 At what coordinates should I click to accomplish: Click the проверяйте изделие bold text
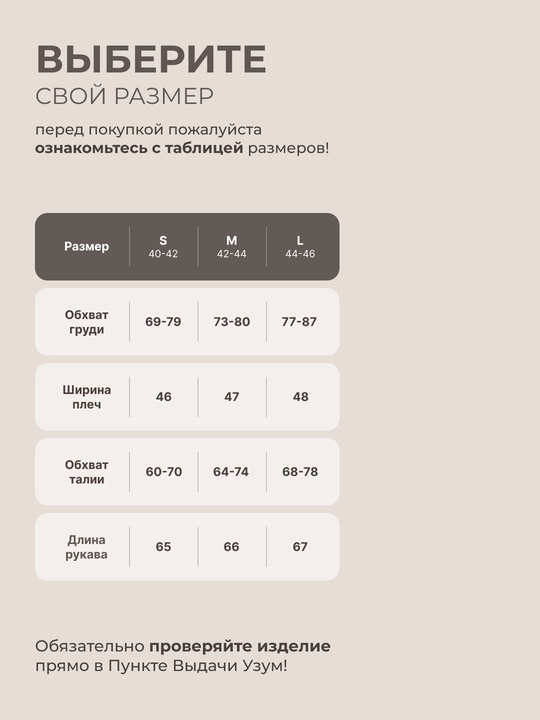pos(240,647)
